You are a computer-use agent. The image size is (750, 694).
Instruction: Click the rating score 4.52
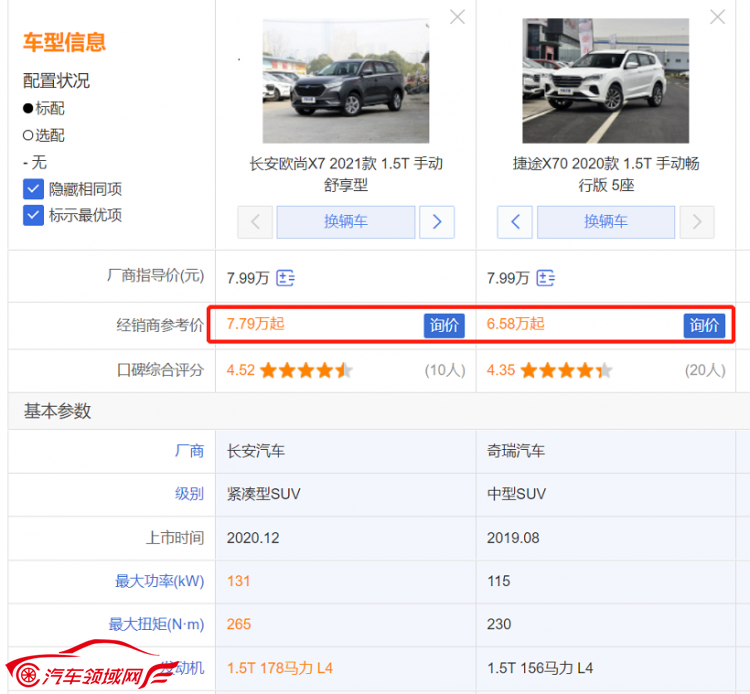pos(241,370)
